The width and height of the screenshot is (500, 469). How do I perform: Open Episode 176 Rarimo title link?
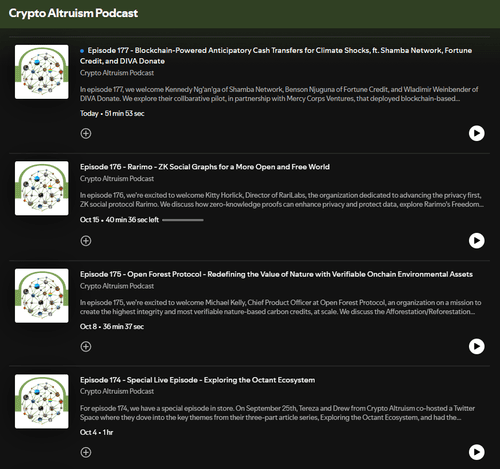pos(205,167)
